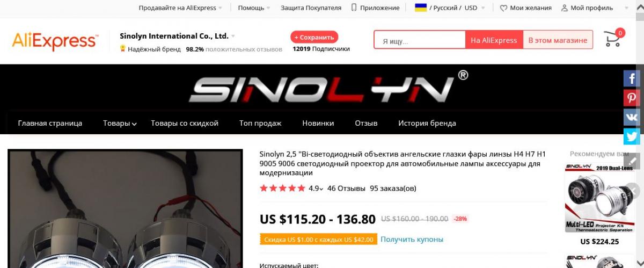Open recommended 2019 Dual-Lens product thumbnail
Screen dimensions: 644x268
pyautogui.click(x=599, y=198)
